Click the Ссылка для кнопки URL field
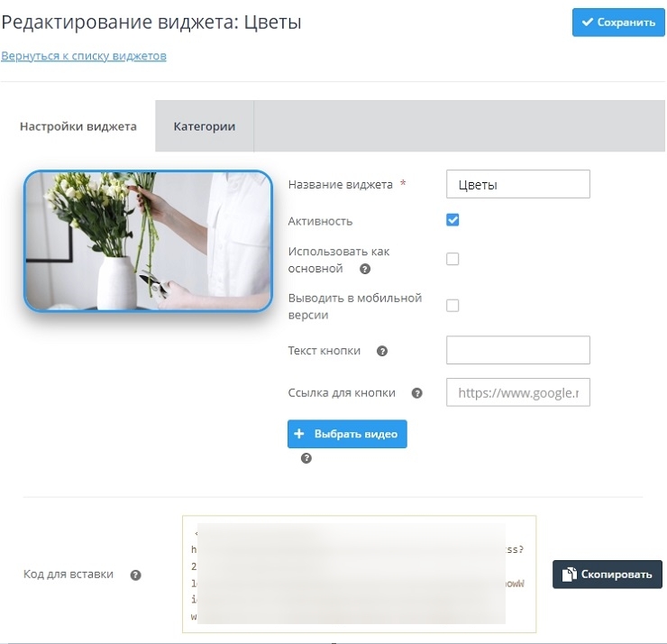The height and width of the screenshot is (644, 667). pos(517,392)
